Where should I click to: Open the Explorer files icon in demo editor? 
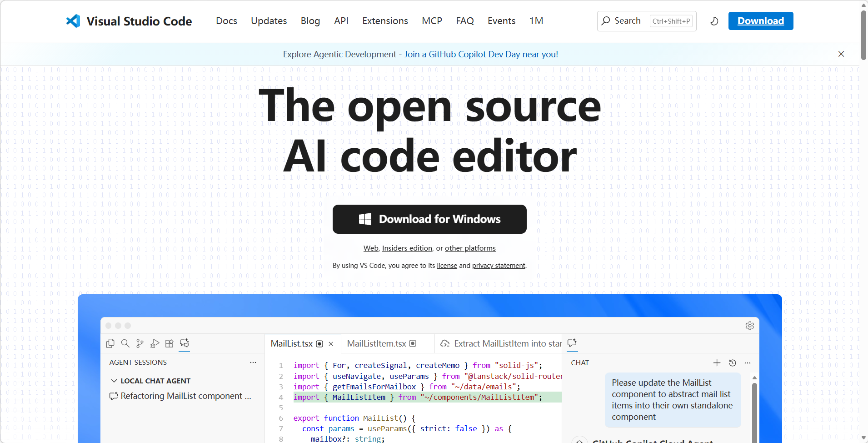click(x=110, y=343)
